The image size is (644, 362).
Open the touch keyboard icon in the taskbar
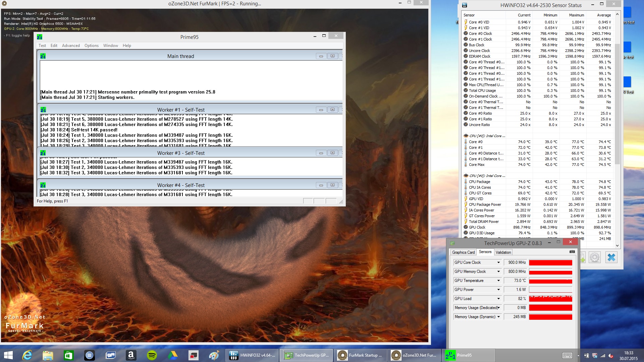click(567, 356)
